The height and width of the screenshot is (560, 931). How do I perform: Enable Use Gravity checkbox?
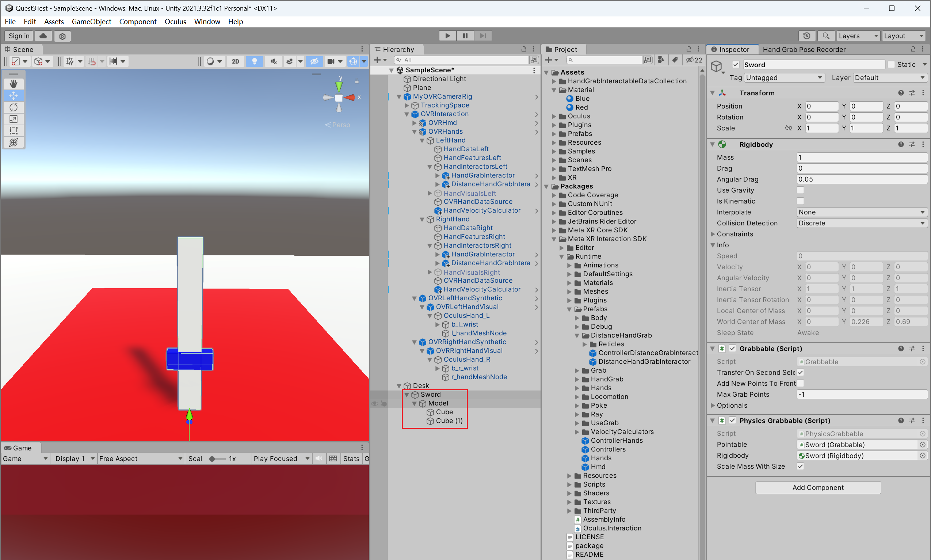pos(801,190)
